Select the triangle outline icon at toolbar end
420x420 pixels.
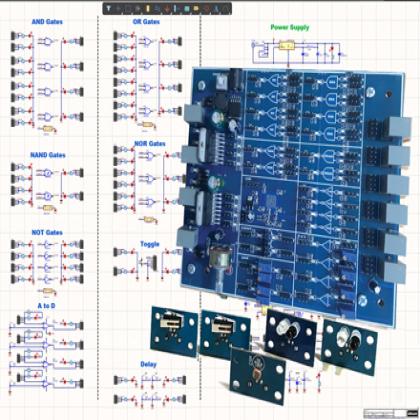pos(226,9)
